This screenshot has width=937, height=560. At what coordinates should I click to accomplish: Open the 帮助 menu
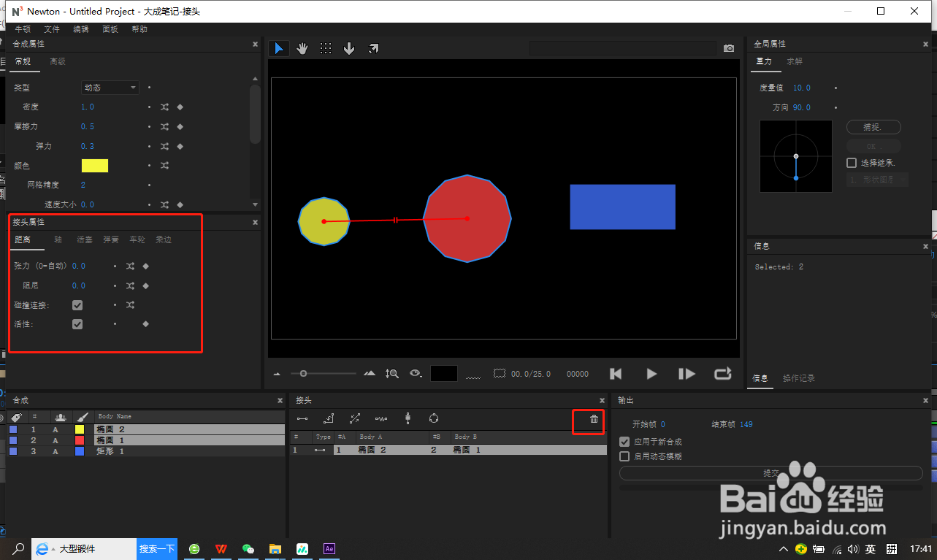pyautogui.click(x=139, y=29)
